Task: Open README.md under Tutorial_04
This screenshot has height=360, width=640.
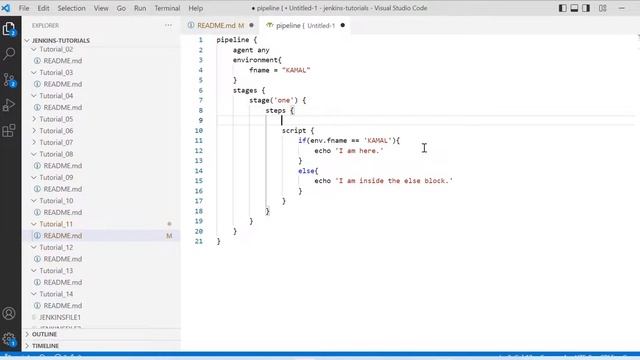Action: [62, 107]
